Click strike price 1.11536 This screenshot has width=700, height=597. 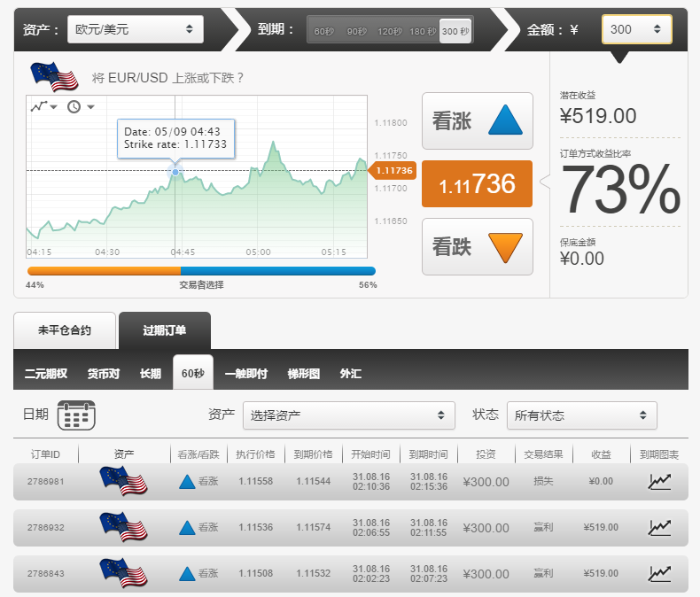tap(255, 527)
